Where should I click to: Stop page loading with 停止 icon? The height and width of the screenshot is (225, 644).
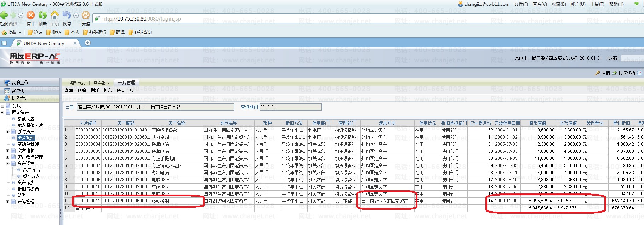pyautogui.click(x=31, y=15)
